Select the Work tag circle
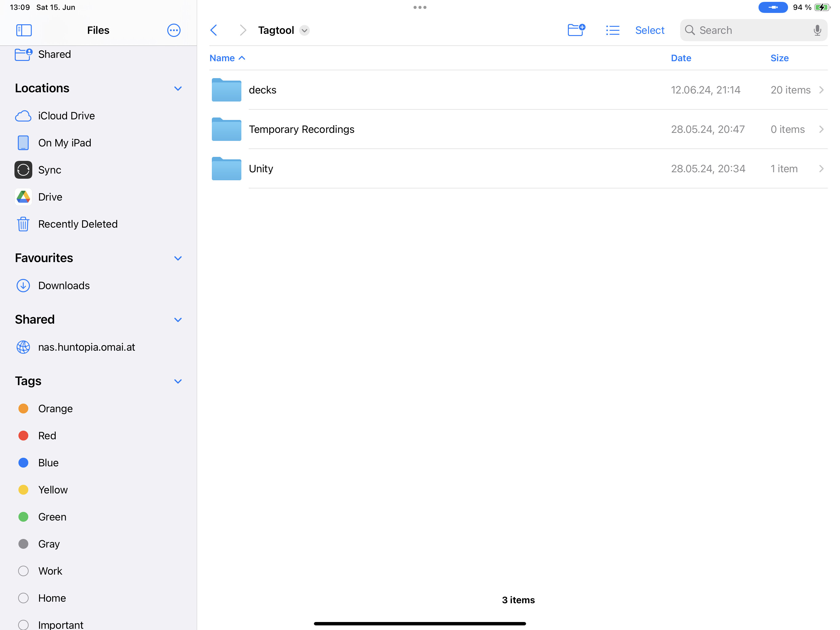The image size is (840, 630). 23,571
